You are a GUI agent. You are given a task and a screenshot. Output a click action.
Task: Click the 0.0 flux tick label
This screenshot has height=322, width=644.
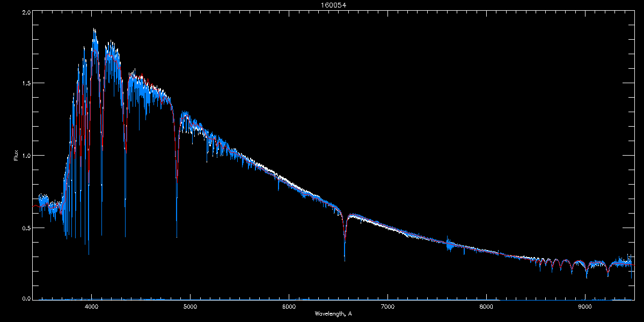coord(26,298)
